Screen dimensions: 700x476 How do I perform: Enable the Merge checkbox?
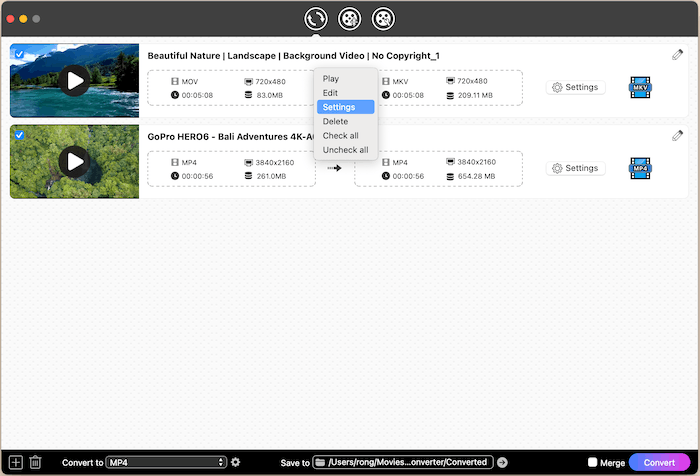coord(593,463)
